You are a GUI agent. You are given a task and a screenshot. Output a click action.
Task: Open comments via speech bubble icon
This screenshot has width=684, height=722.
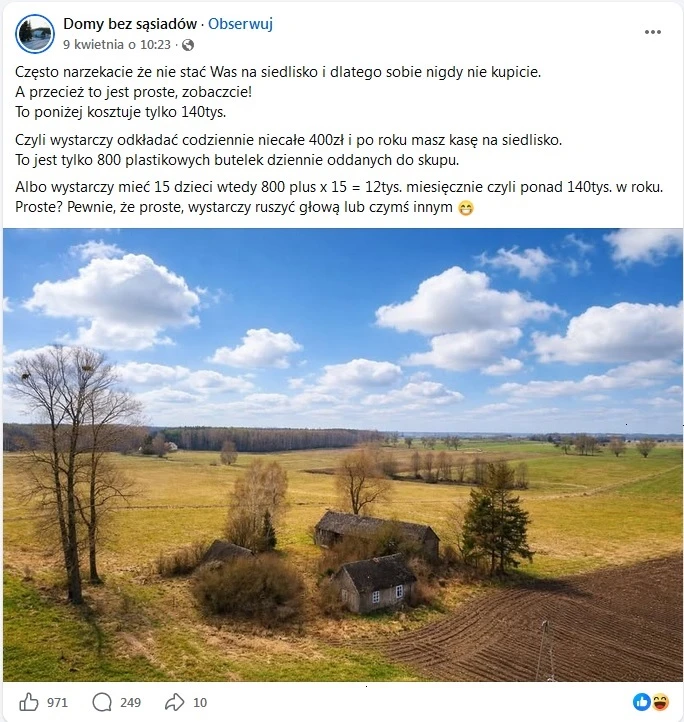[x=102, y=702]
